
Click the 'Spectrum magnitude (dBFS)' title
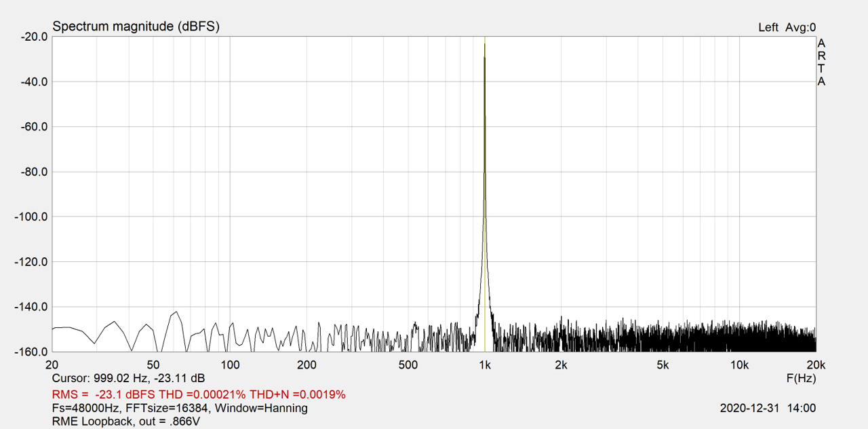(x=136, y=26)
